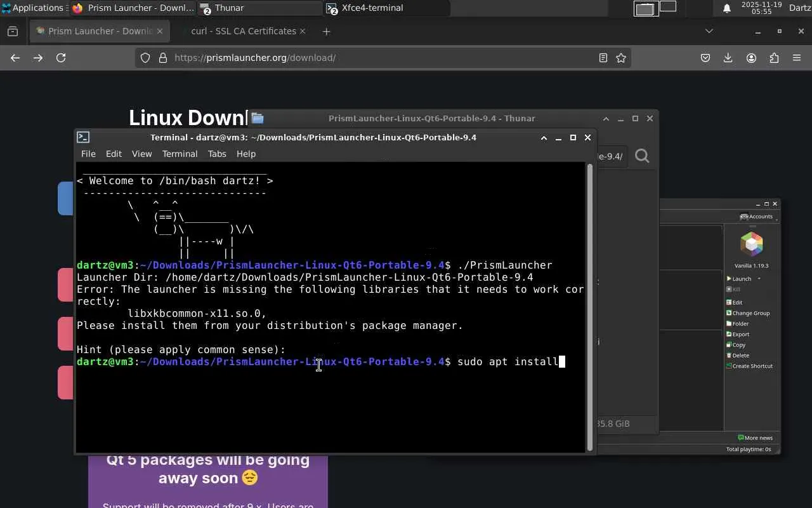This screenshot has height=508, width=812.
Task: Click the Total playtime status text
Action: [749, 450]
